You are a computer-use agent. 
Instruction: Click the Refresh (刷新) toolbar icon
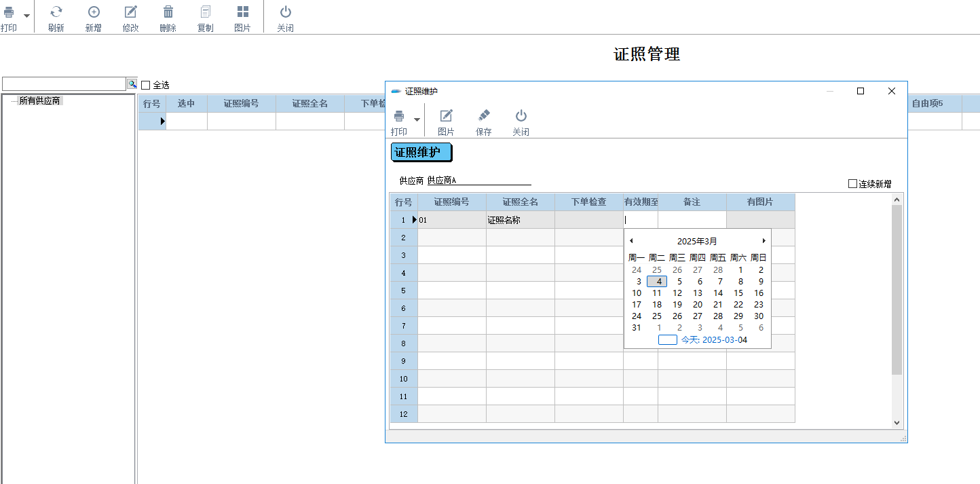click(56, 12)
